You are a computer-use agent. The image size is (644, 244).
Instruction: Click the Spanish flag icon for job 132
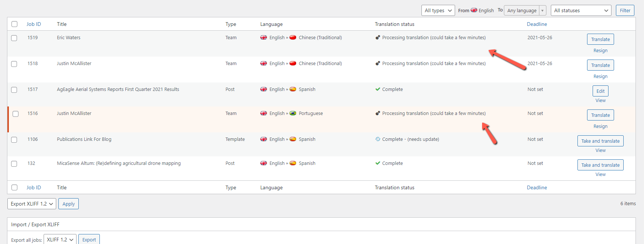pyautogui.click(x=293, y=163)
